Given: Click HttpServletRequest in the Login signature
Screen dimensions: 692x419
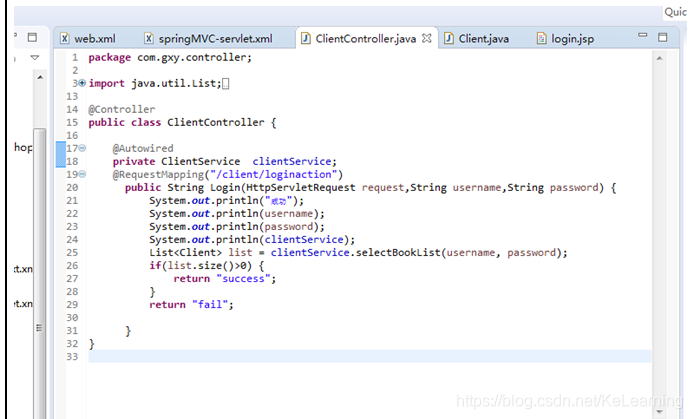Looking at the screenshot, I should [301, 188].
